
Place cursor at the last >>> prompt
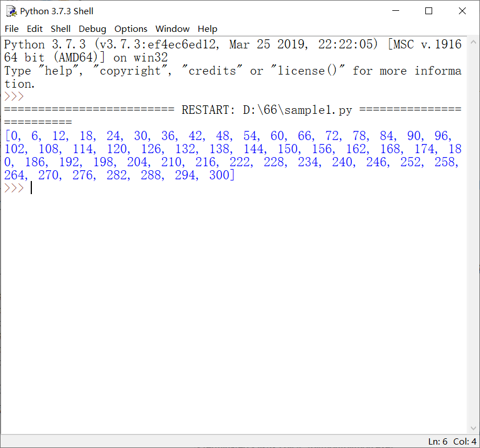point(31,188)
